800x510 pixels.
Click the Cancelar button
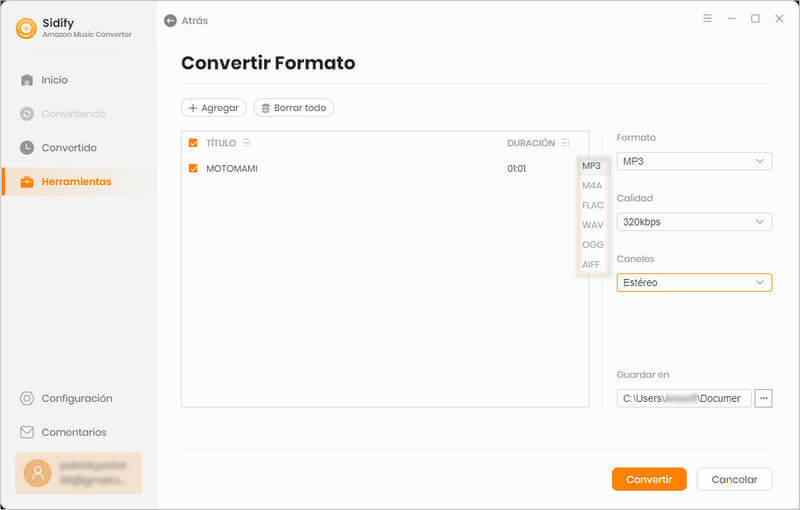point(734,479)
